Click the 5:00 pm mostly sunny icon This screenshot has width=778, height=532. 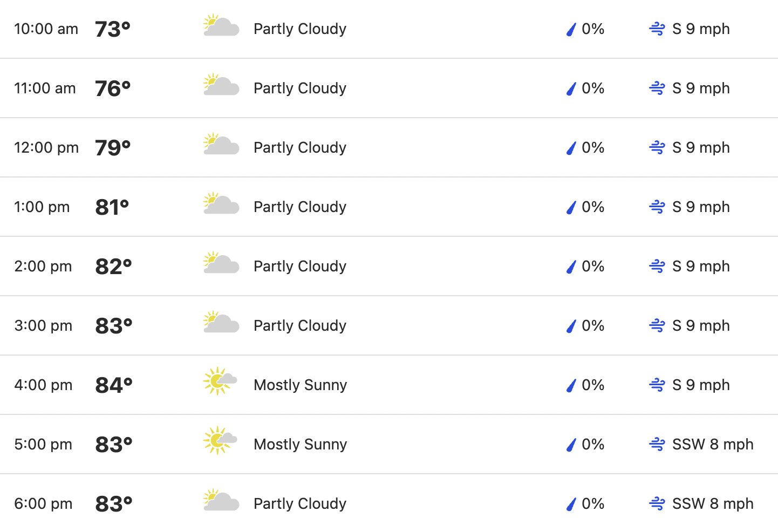coord(220,440)
